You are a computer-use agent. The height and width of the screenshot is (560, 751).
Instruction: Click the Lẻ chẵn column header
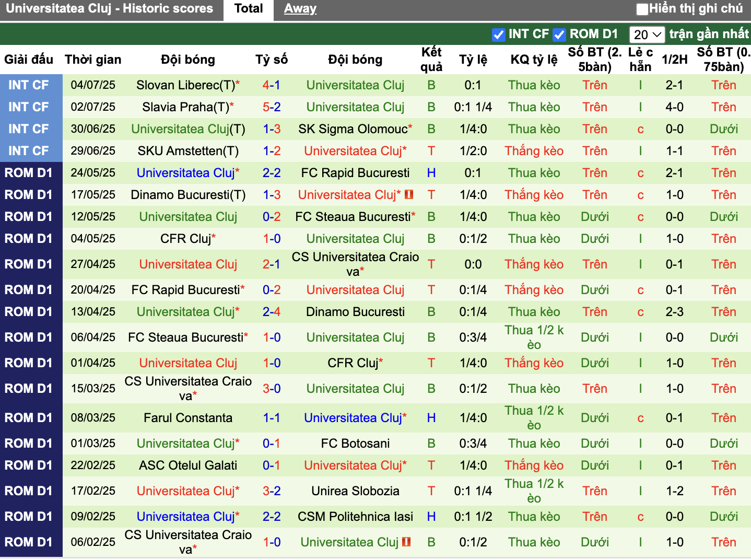(640, 60)
